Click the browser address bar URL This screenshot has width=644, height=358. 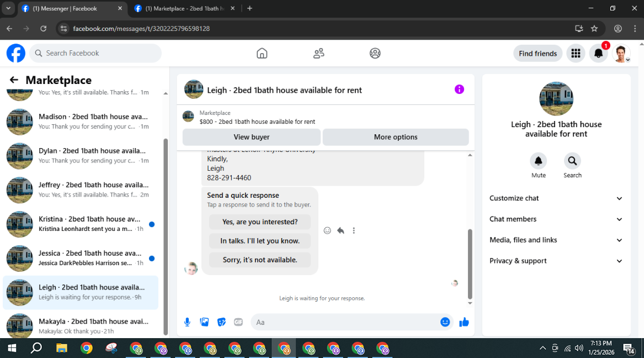(x=141, y=28)
